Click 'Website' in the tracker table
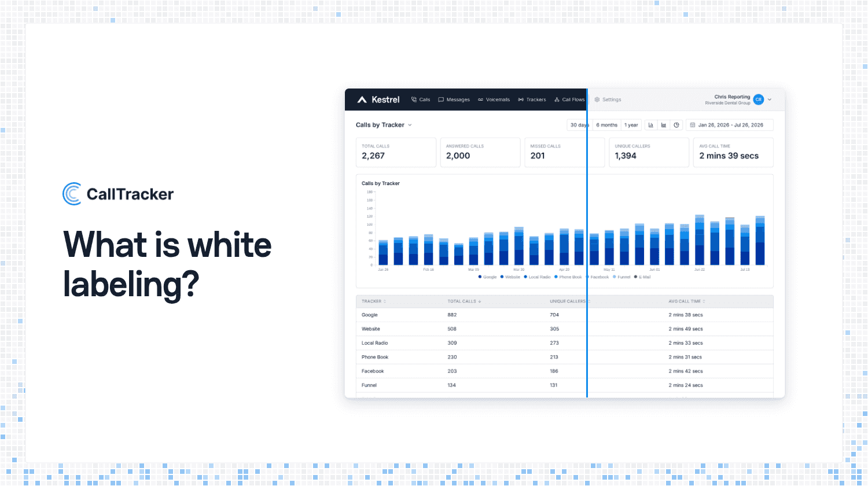868x486 pixels. (371, 329)
